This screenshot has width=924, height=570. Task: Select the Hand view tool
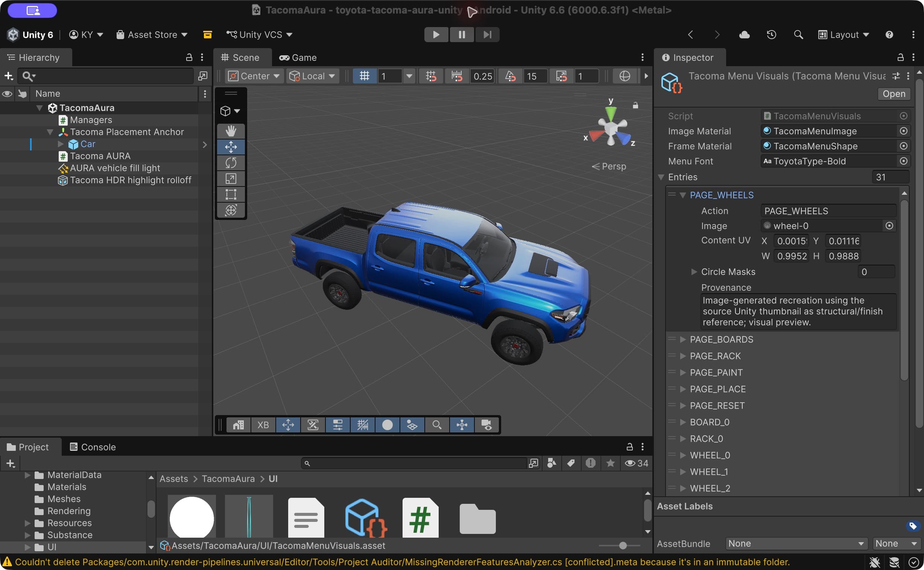click(x=231, y=131)
